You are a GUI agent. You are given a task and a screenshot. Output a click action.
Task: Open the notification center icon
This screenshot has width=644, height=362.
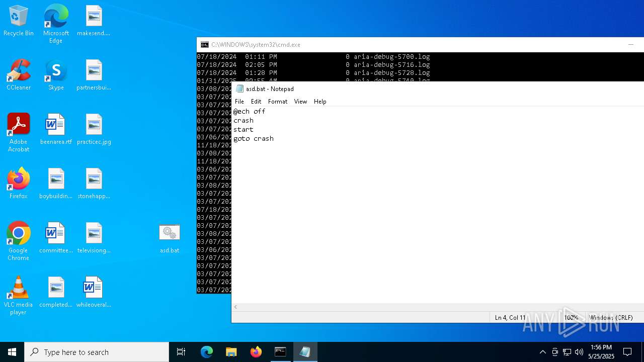point(627,352)
